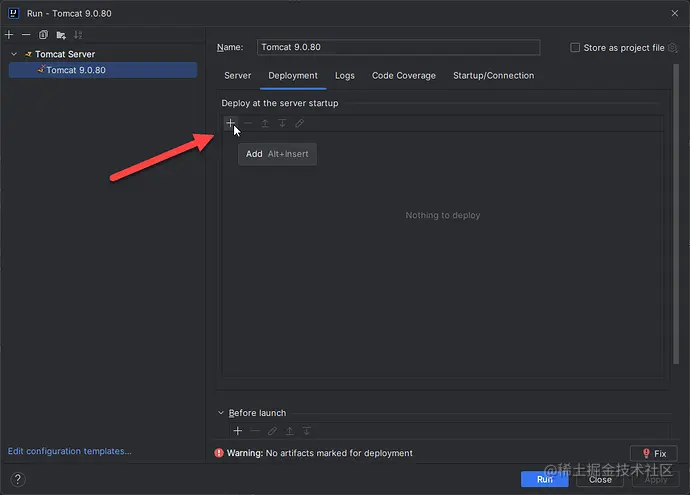Add a Before launch task
Screen dimensions: 690x495
(238, 430)
